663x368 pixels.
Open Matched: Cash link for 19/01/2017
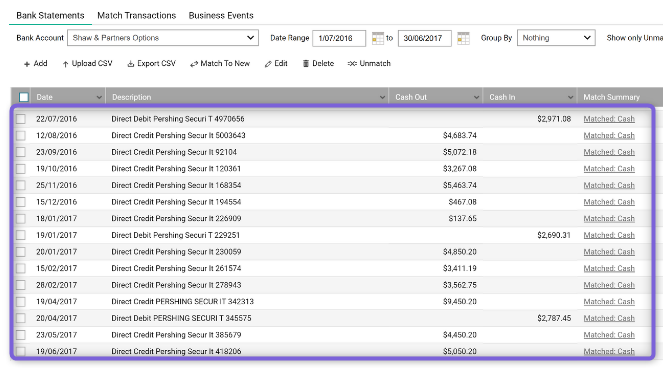(x=609, y=235)
